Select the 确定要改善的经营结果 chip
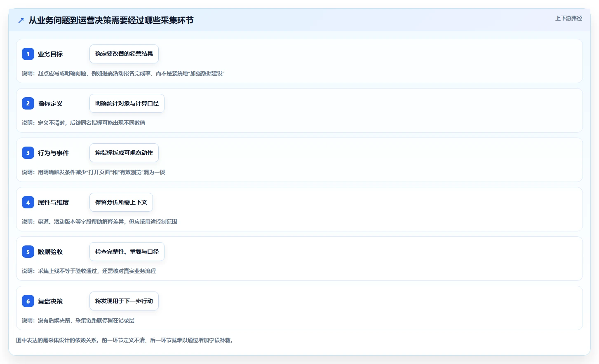 point(124,54)
